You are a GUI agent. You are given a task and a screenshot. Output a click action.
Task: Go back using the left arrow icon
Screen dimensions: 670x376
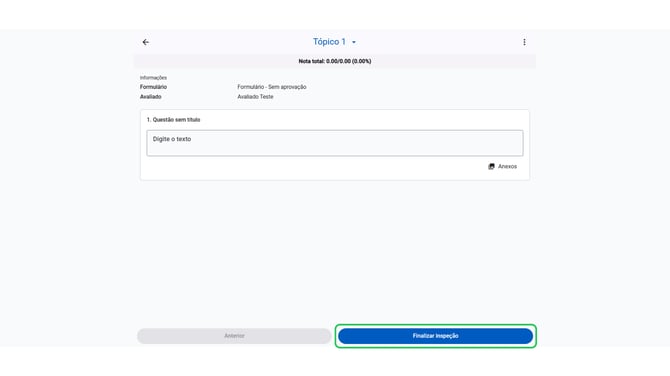tap(146, 42)
